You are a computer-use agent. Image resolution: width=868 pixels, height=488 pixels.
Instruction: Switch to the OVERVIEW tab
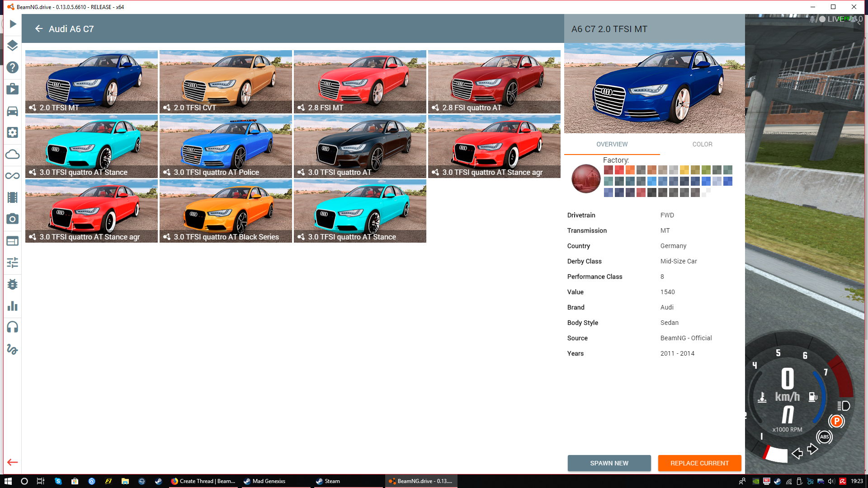612,144
